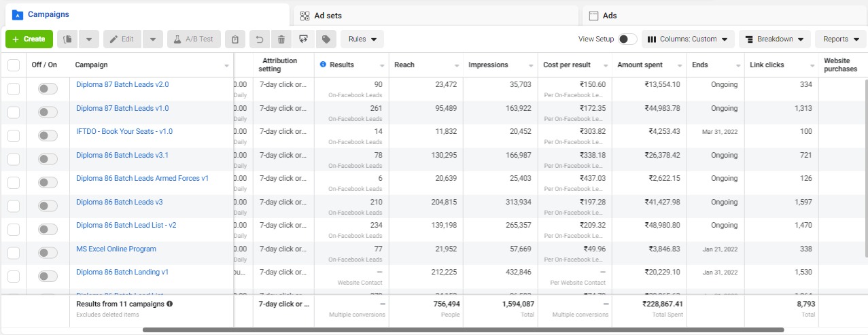Image resolution: width=868 pixels, height=335 pixels.
Task: Open MS Excel Online Program campaign link
Action: (x=116, y=249)
